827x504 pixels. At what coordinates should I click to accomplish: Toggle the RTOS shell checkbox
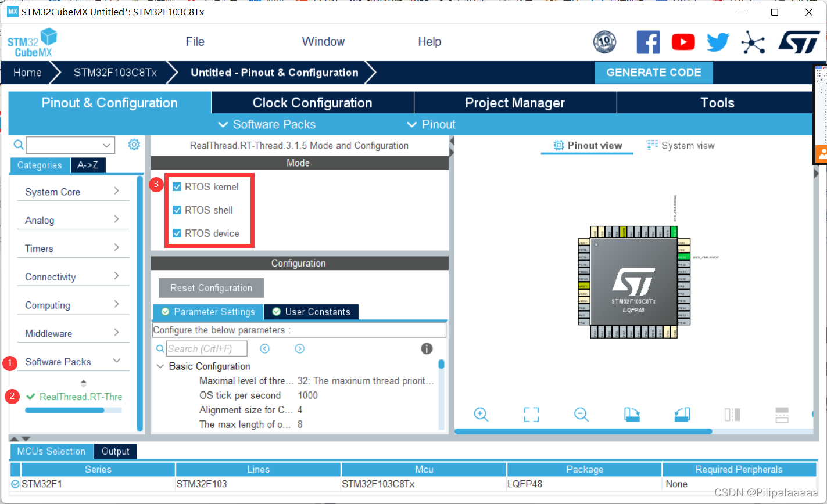pyautogui.click(x=177, y=210)
